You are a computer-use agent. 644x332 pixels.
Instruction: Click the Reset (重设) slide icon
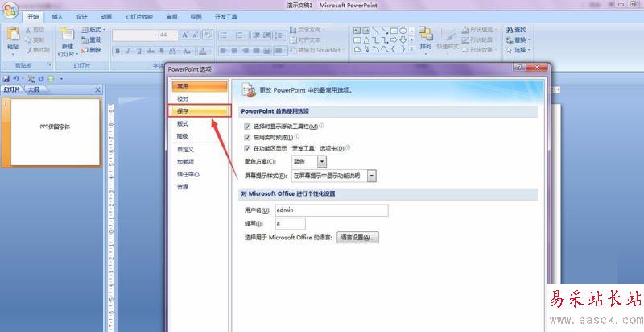pyautogui.click(x=85, y=39)
